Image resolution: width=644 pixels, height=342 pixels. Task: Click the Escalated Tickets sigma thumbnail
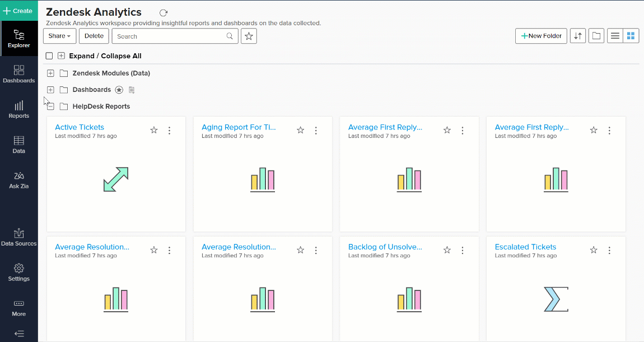[556, 299]
